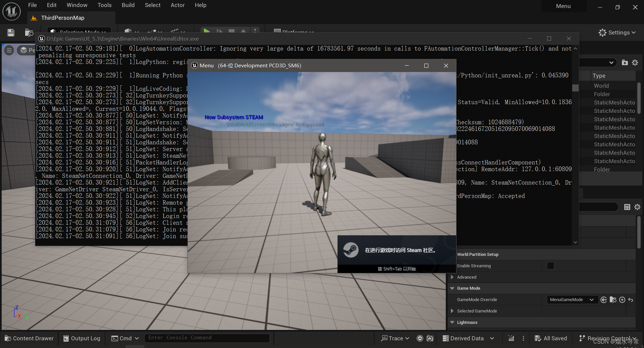Click the Enter Console Command field
The width and height of the screenshot is (644, 348).
(x=207, y=338)
